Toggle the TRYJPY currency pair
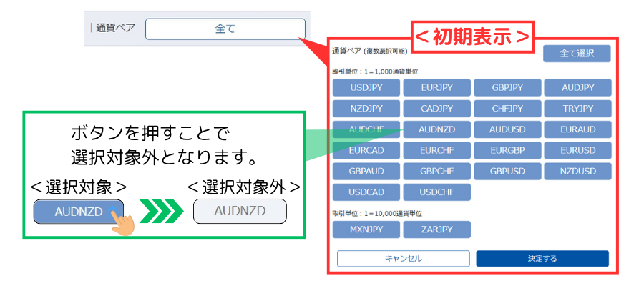This screenshot has height=286, width=644. pyautogui.click(x=578, y=109)
